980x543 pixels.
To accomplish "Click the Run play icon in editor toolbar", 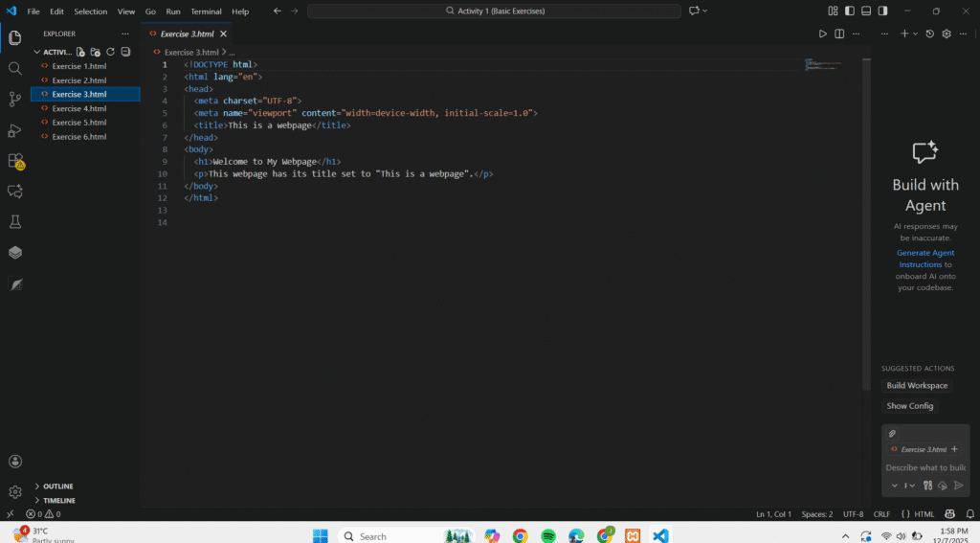I will (x=822, y=34).
